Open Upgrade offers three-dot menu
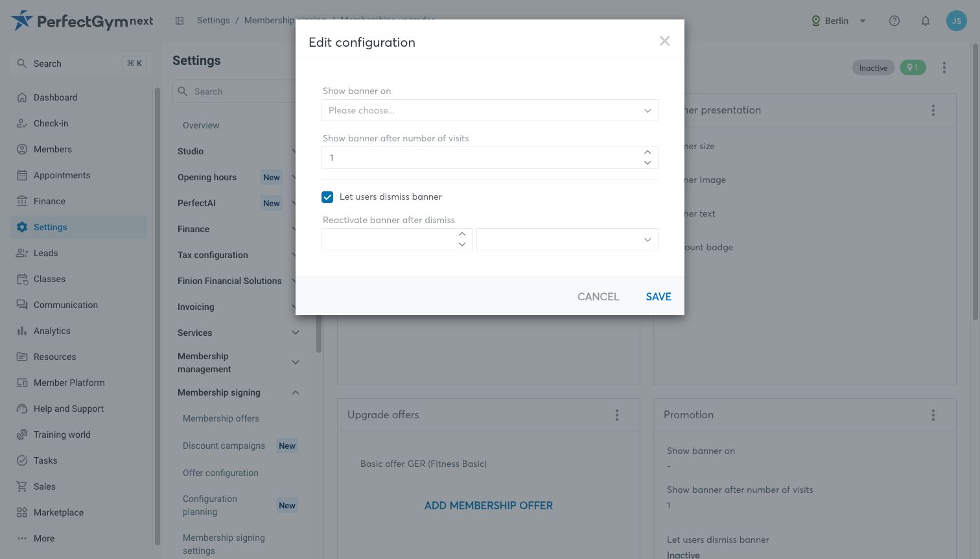This screenshot has height=559, width=980. pos(617,415)
